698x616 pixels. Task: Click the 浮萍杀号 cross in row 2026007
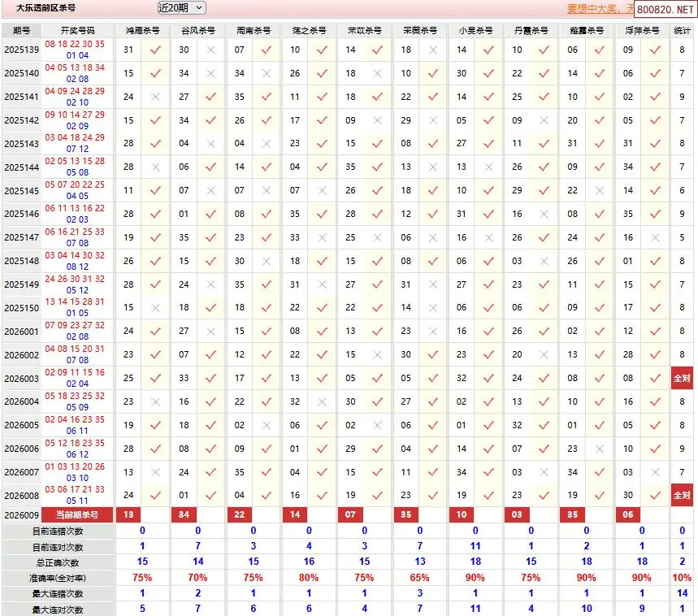(655, 472)
